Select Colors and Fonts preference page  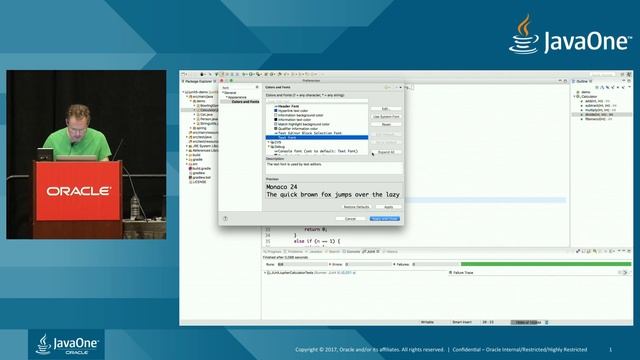(x=245, y=102)
